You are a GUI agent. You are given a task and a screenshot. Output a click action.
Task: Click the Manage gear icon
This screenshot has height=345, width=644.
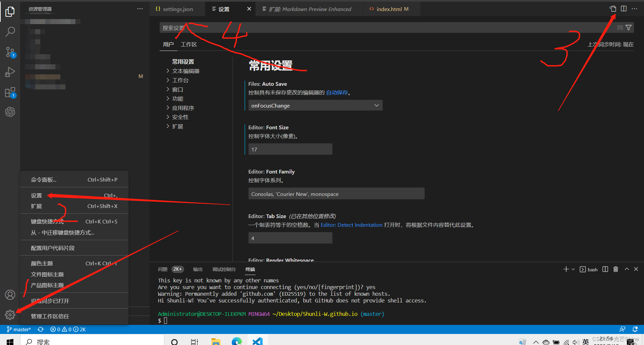[10, 315]
